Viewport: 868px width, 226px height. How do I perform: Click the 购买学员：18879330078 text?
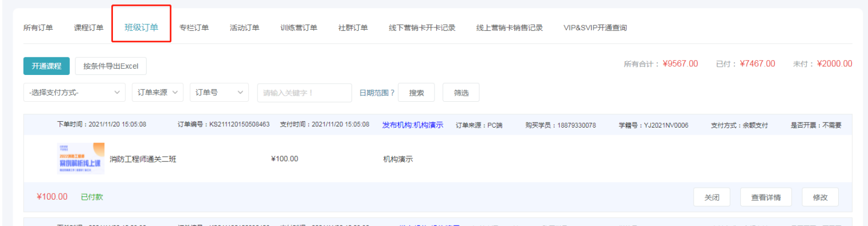[560, 125]
